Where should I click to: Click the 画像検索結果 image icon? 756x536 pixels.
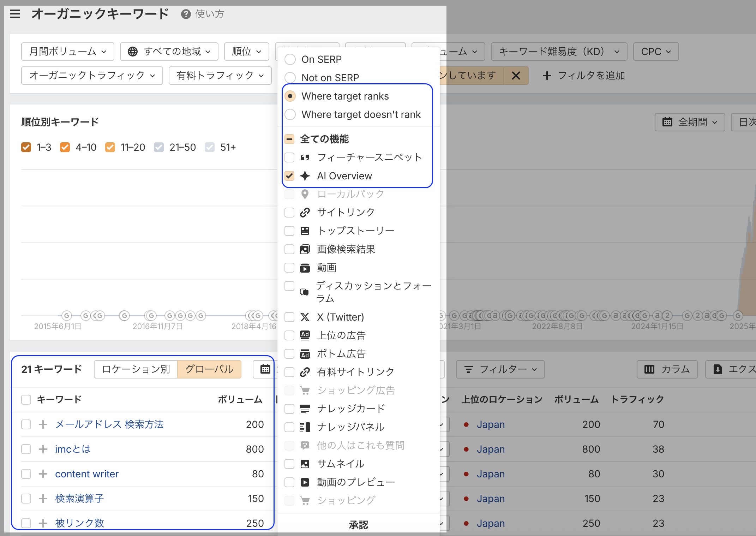tap(305, 249)
